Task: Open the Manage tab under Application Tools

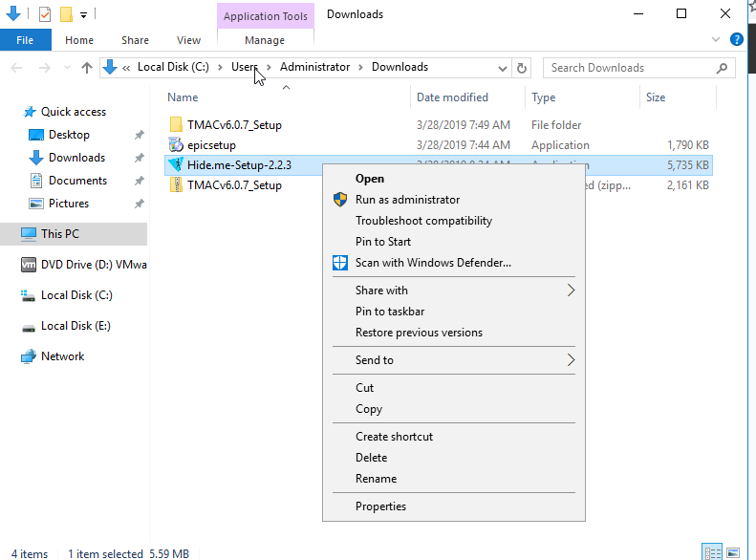Action: coord(265,40)
